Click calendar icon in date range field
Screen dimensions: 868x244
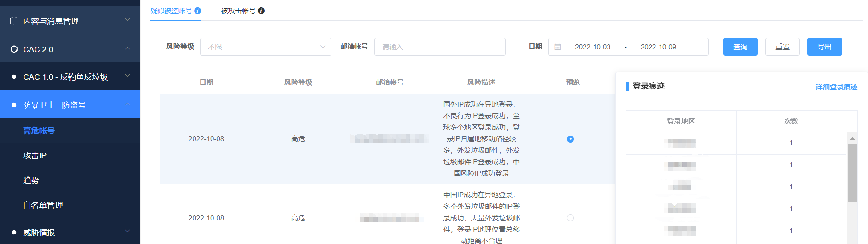557,47
